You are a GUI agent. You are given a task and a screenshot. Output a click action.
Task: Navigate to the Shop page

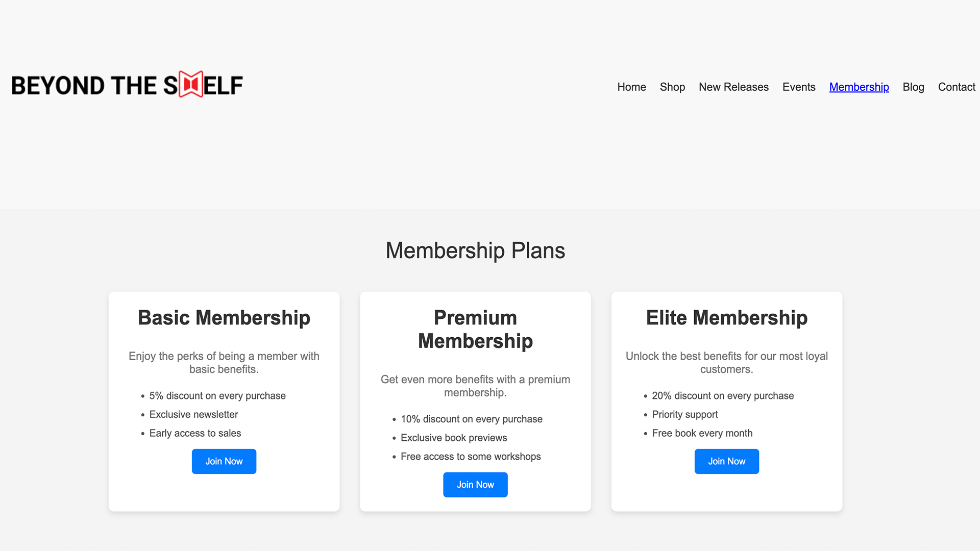672,87
